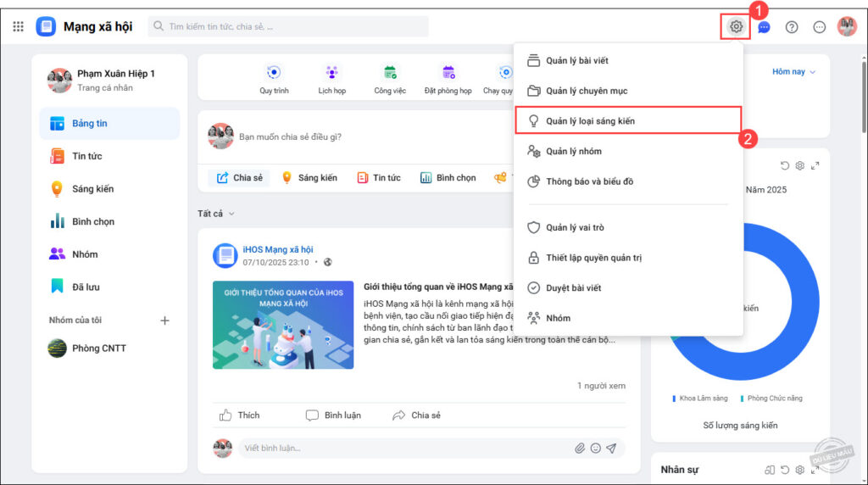Like the post with Thích
This screenshot has height=485, width=868.
click(239, 415)
